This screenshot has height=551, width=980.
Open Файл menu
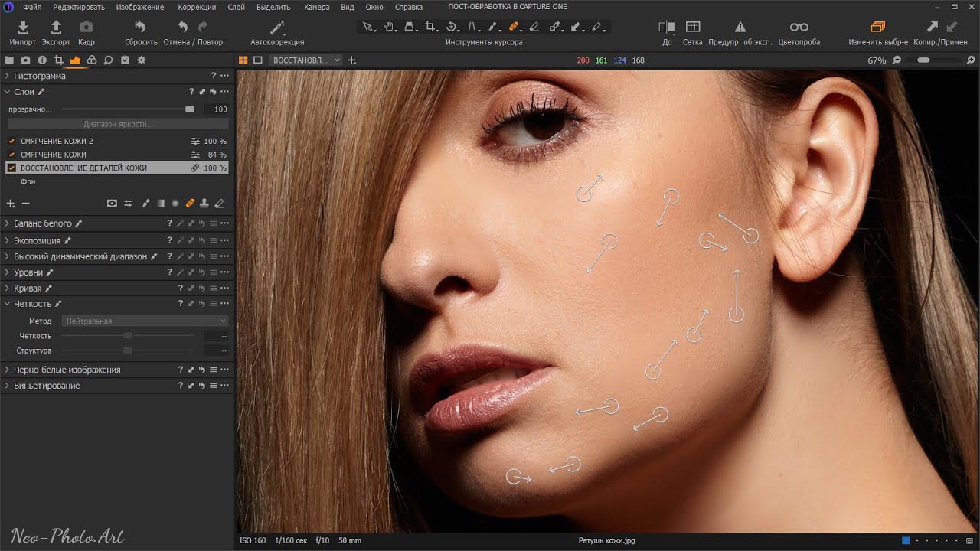click(x=32, y=7)
